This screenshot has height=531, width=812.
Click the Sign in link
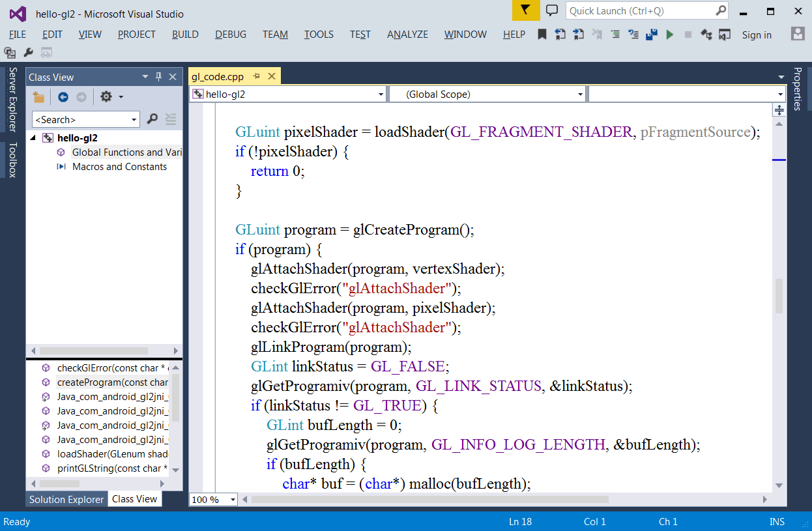757,35
